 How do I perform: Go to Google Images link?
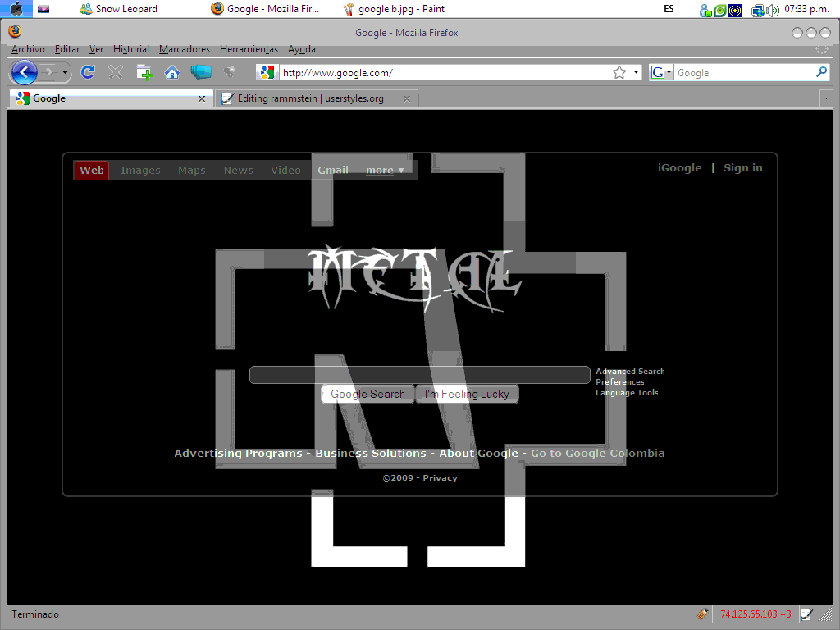[140, 171]
